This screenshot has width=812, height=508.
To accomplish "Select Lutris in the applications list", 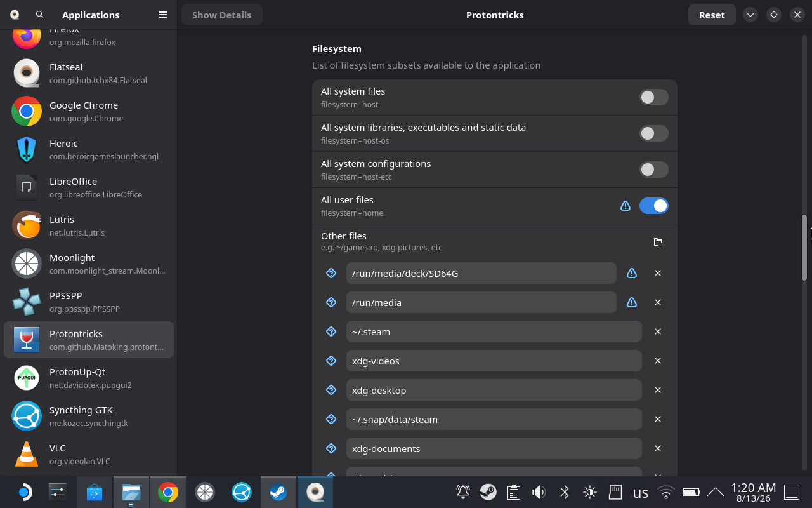I will pos(89,225).
